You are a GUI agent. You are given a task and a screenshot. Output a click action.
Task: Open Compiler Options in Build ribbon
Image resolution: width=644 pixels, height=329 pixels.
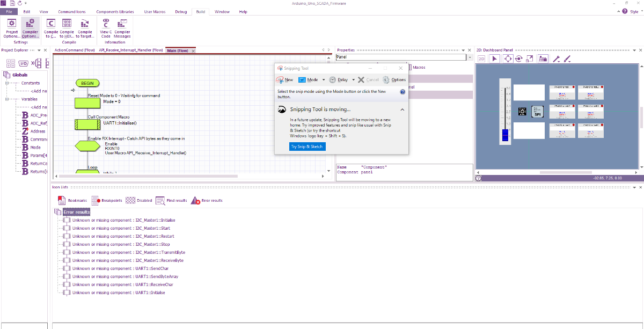click(x=30, y=28)
